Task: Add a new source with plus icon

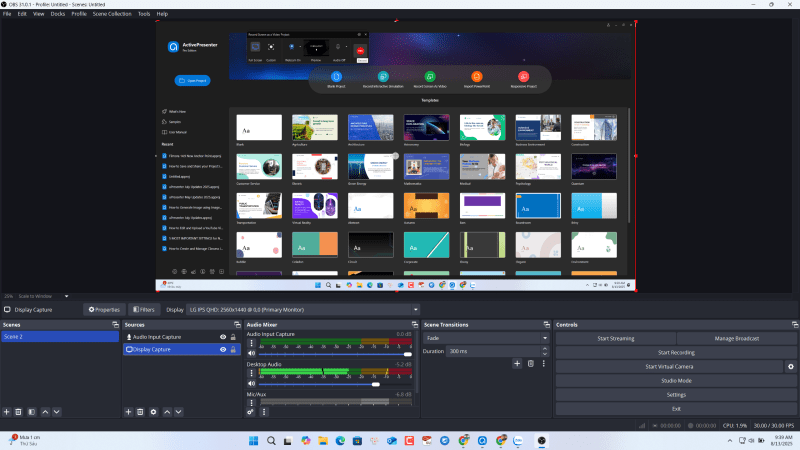Action: coord(129,411)
